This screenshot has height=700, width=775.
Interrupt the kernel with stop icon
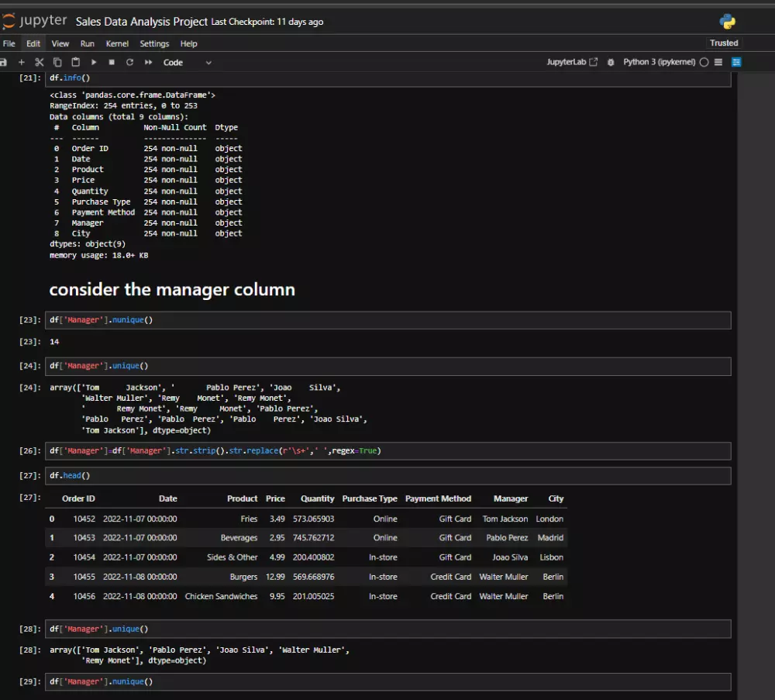pyautogui.click(x=112, y=62)
